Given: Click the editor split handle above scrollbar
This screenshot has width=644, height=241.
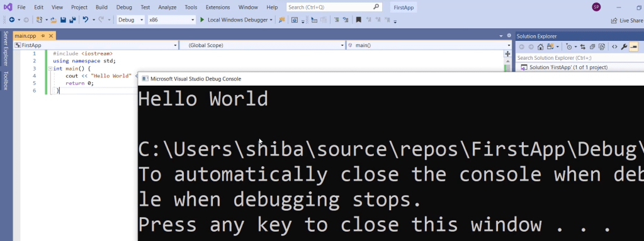Looking at the screenshot, I should click(508, 53).
